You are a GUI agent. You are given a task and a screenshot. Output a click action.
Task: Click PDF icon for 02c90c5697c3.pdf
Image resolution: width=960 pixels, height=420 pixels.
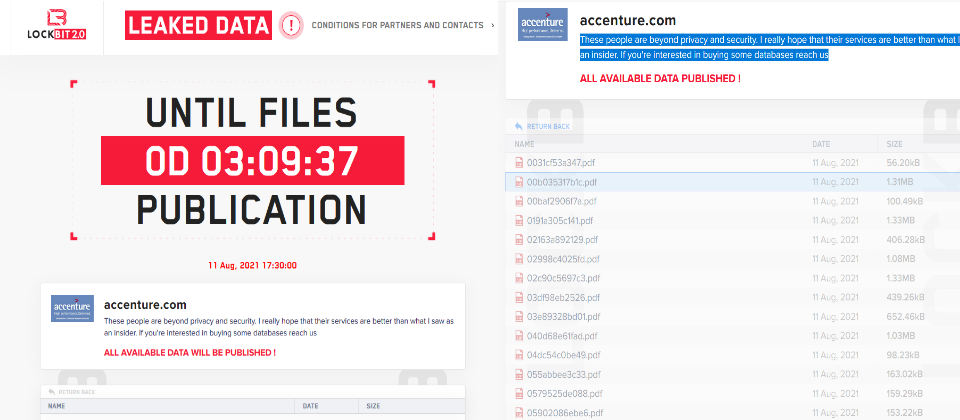pyautogui.click(x=519, y=278)
